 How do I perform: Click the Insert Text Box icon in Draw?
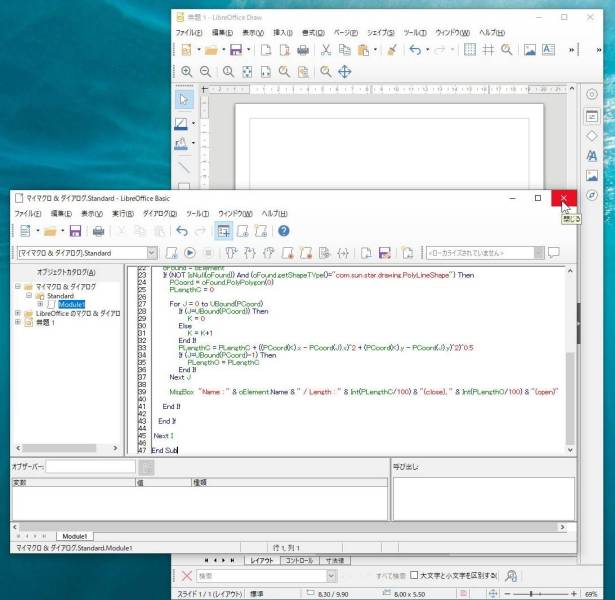point(548,50)
